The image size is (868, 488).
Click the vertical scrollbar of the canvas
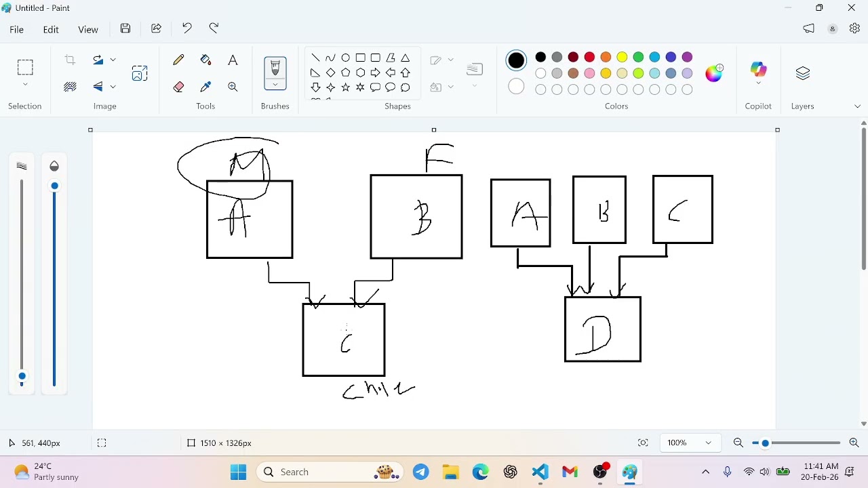863,198
